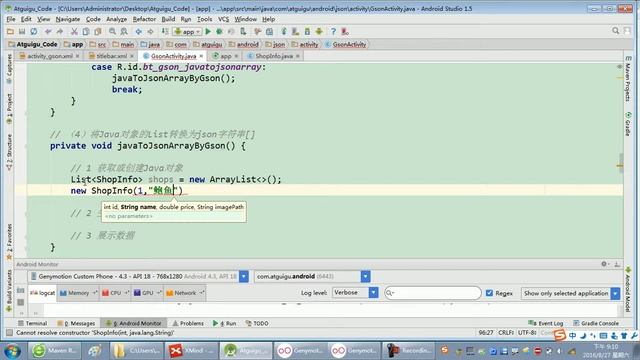Image resolution: width=640 pixels, height=360 pixels.
Task: Click the Find magnifier toolbar icon
Action: 112,31
